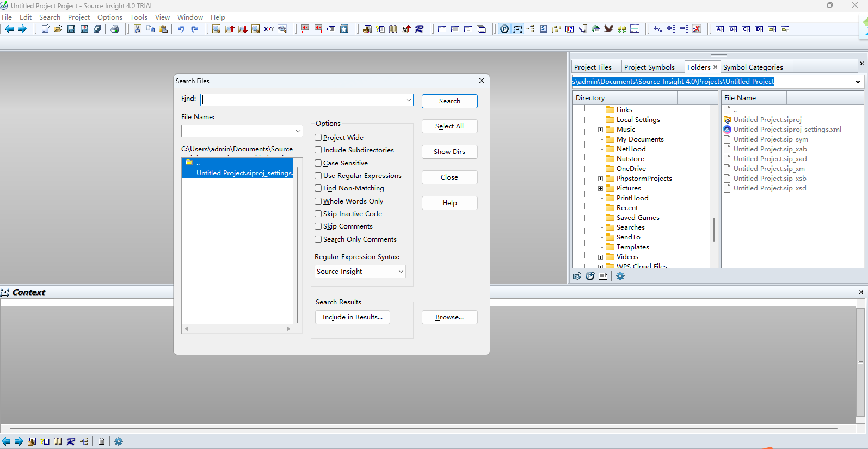Click the printer icon in the toolbar
Image resolution: width=868 pixels, height=449 pixels.
coord(115,29)
